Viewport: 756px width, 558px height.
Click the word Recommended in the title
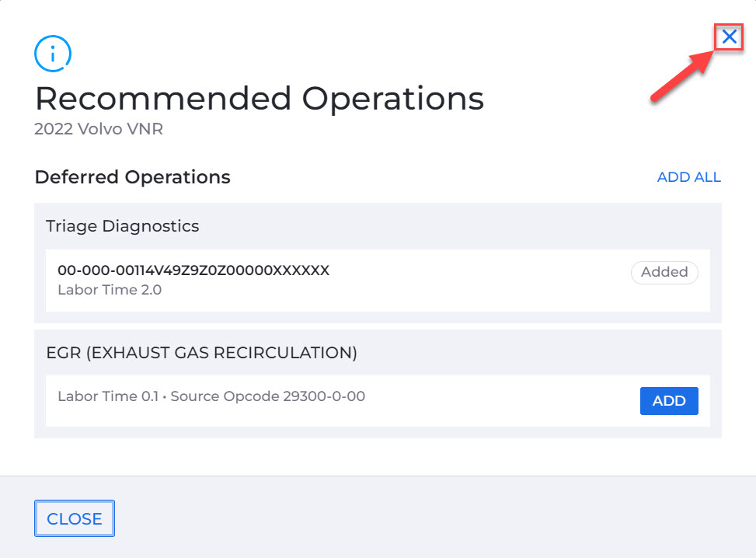point(163,99)
